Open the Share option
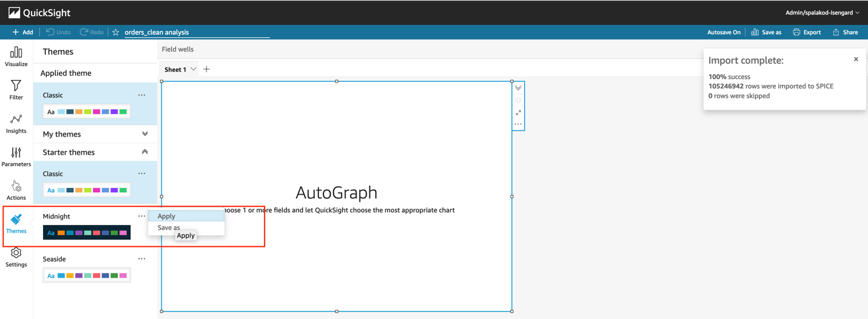 845,32
